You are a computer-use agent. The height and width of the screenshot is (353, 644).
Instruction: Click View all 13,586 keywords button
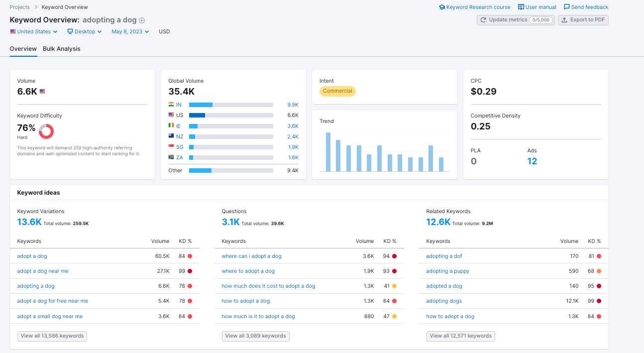[52, 336]
